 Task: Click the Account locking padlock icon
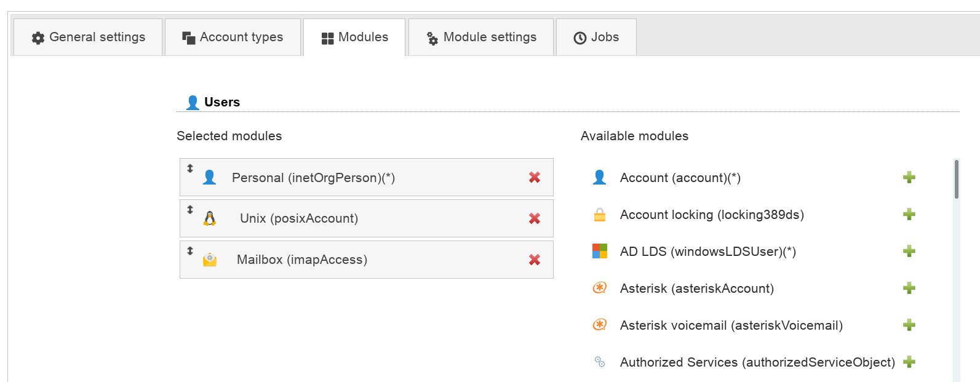point(599,215)
